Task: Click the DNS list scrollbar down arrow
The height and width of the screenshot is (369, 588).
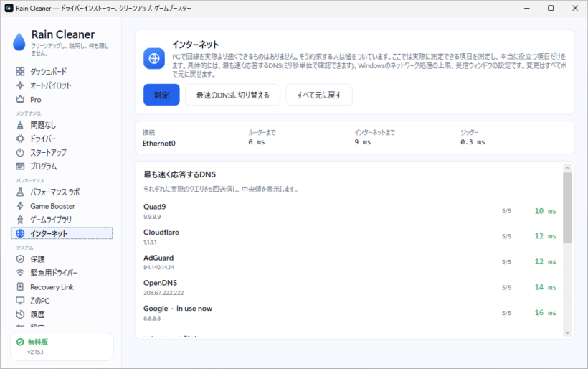Action: tap(567, 332)
